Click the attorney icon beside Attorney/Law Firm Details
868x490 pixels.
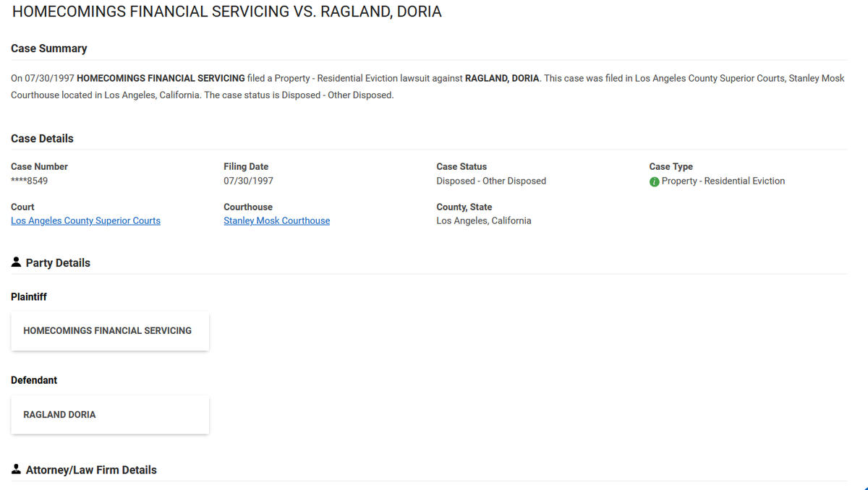point(17,470)
